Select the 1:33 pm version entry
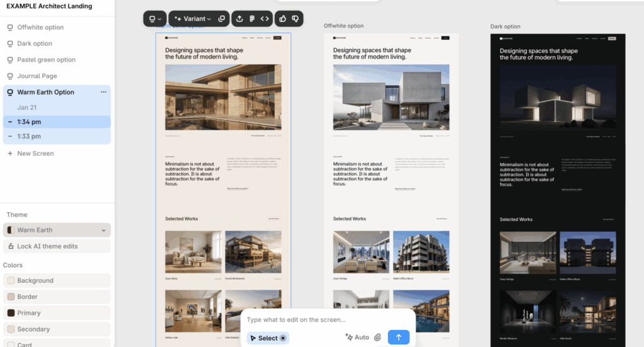The image size is (644, 347). (29, 137)
